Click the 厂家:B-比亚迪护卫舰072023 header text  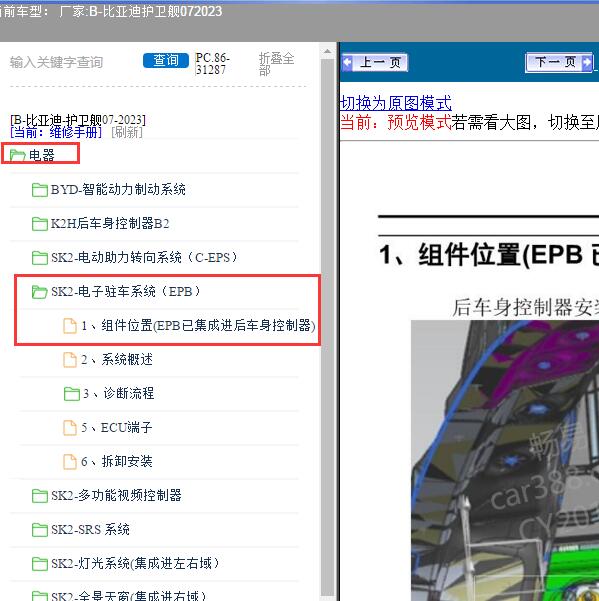[140, 11]
